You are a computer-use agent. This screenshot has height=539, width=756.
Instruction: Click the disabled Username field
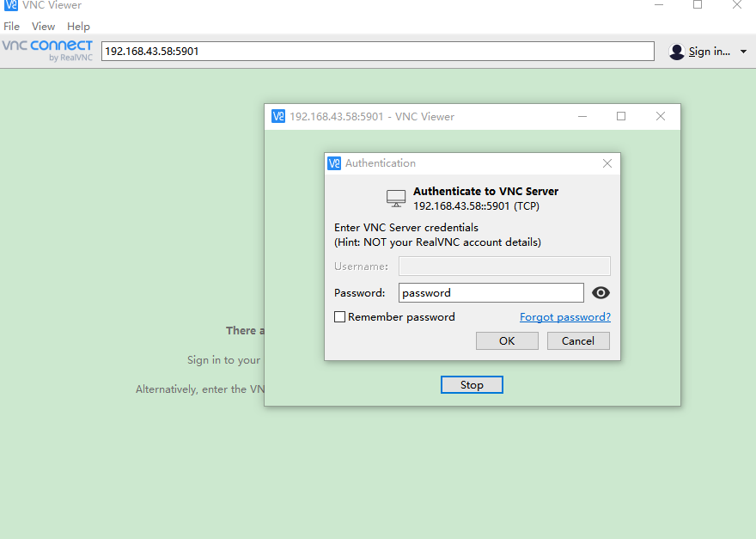pos(504,266)
